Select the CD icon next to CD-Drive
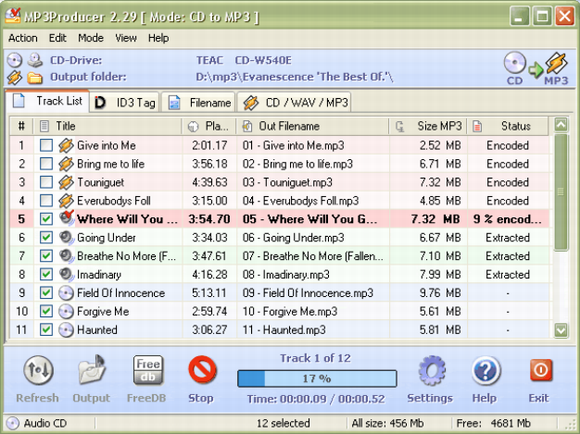Image resolution: width=580 pixels, height=434 pixels. click(x=14, y=60)
